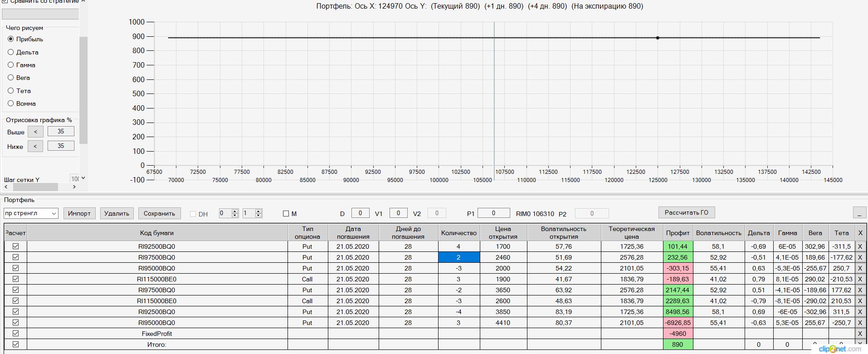Collapse the portfolio panel with the underscore button
The width and height of the screenshot is (868, 354).
click(859, 212)
